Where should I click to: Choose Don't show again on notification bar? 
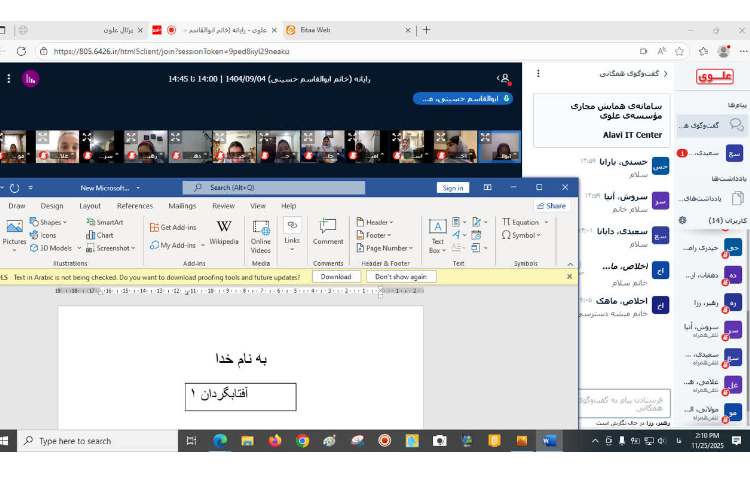401,277
